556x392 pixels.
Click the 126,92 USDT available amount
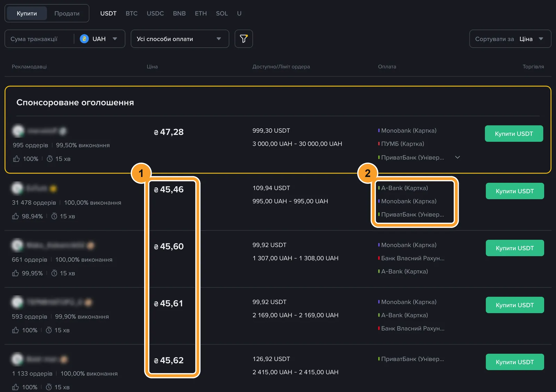click(x=271, y=359)
